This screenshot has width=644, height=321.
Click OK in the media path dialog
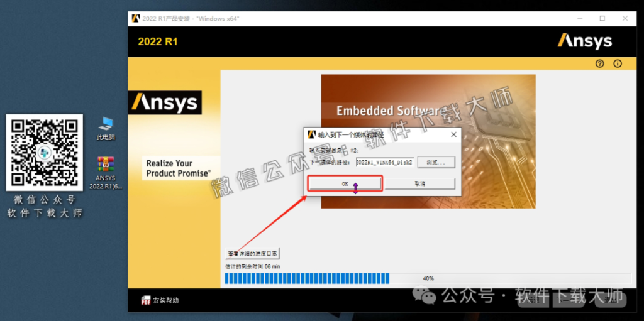[x=345, y=183]
